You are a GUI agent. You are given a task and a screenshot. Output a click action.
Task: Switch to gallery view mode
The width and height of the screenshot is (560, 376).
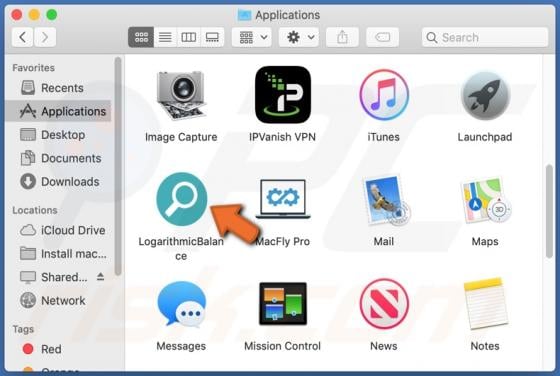212,37
